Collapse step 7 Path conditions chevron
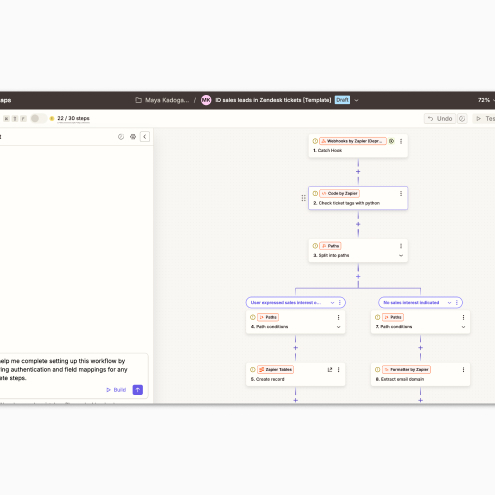 pos(463,327)
